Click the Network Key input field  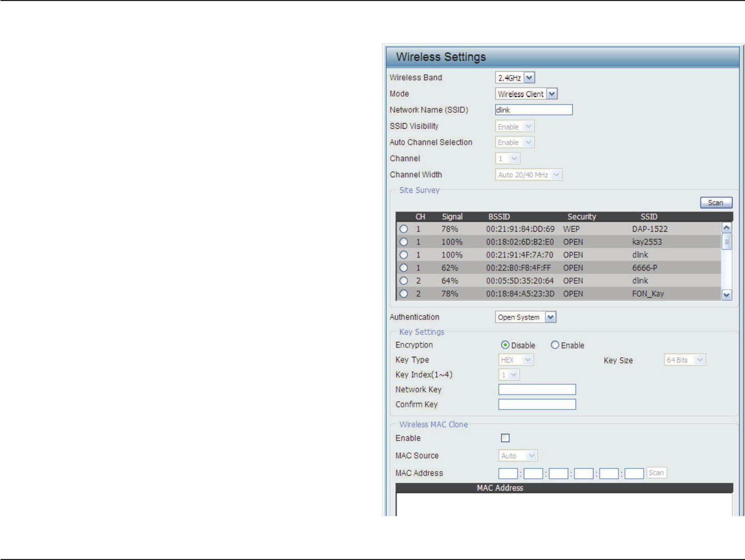pos(537,389)
